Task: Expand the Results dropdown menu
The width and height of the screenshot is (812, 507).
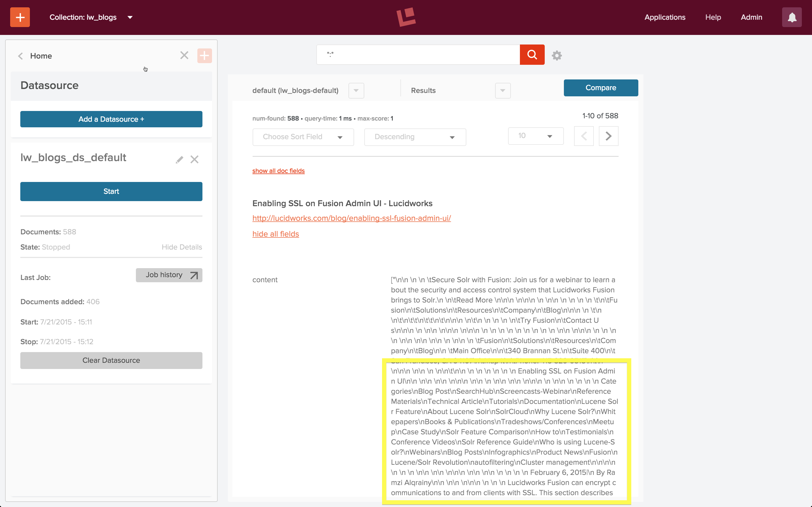Action: (501, 89)
